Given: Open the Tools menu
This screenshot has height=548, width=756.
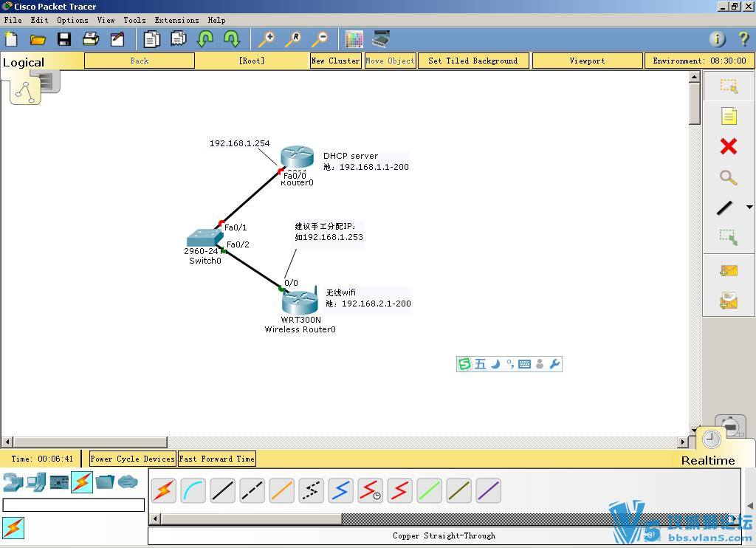Looking at the screenshot, I should pyautogui.click(x=134, y=20).
